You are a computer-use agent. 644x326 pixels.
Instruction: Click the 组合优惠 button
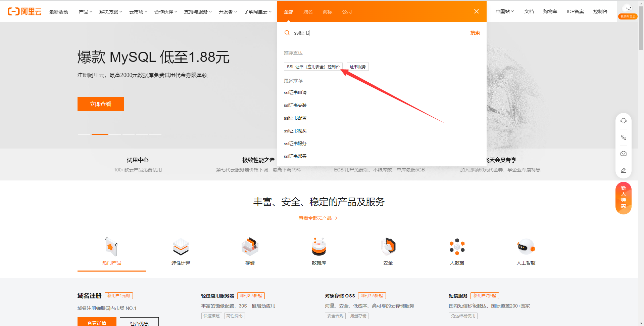(x=139, y=322)
